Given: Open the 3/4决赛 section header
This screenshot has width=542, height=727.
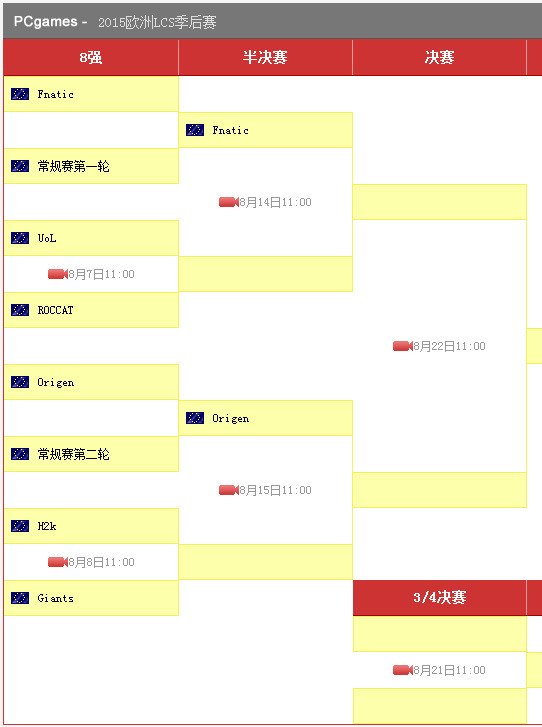Looking at the screenshot, I should coord(440,597).
